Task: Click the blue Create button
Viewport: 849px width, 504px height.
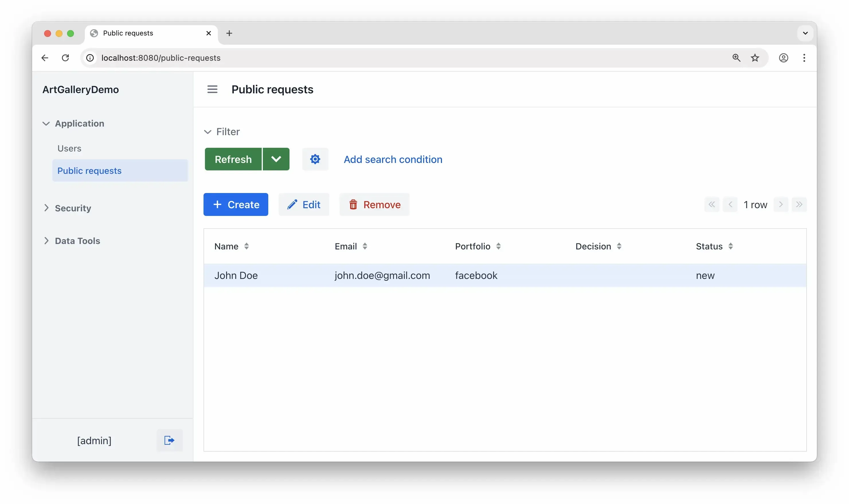Action: (x=236, y=204)
